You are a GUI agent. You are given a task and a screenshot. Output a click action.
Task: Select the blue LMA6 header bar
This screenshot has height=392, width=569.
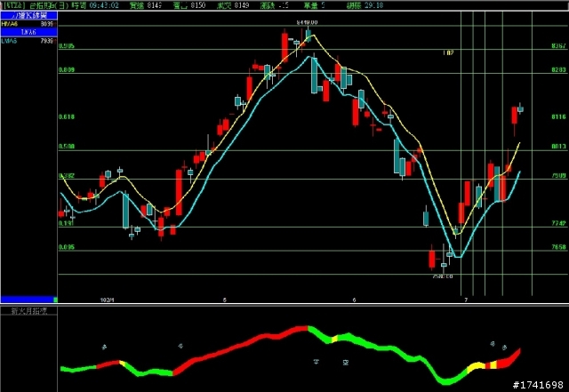[28, 32]
